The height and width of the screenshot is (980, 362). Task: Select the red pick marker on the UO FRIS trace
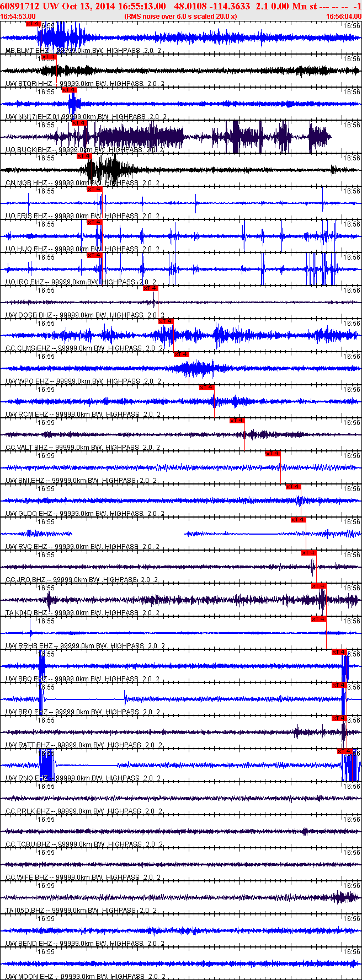pyautogui.click(x=95, y=189)
